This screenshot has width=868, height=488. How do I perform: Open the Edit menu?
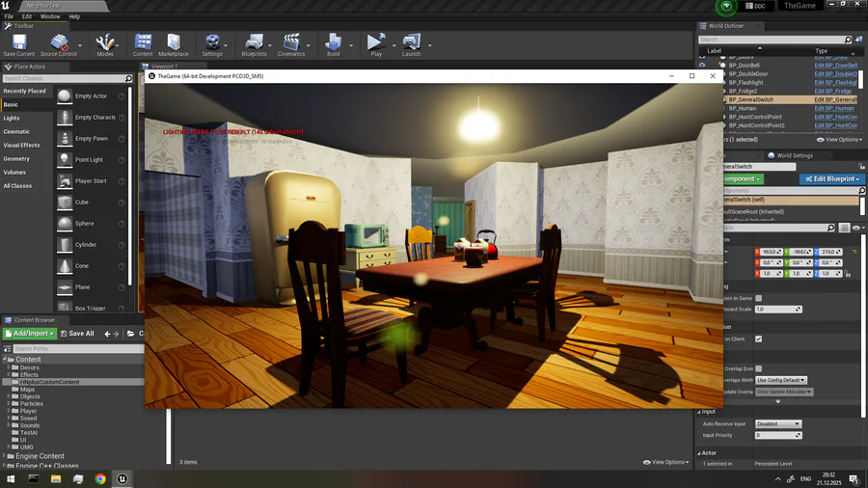coord(27,16)
